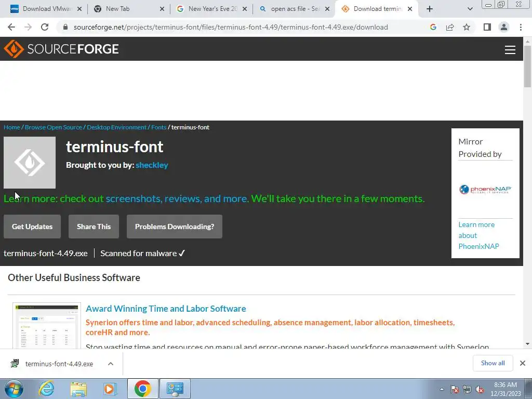Open Windows Media Player from the taskbar
Screen dimensions: 532x399
(110, 389)
